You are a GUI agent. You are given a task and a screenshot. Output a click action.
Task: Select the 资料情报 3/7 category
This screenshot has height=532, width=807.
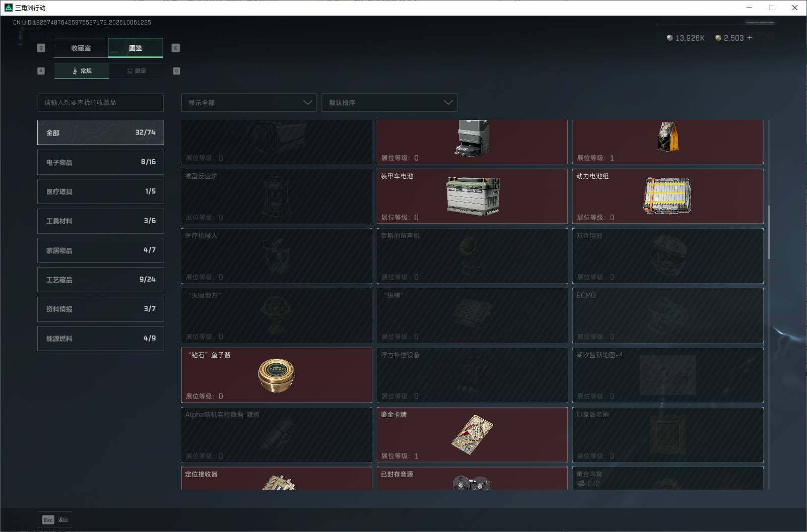coord(101,309)
